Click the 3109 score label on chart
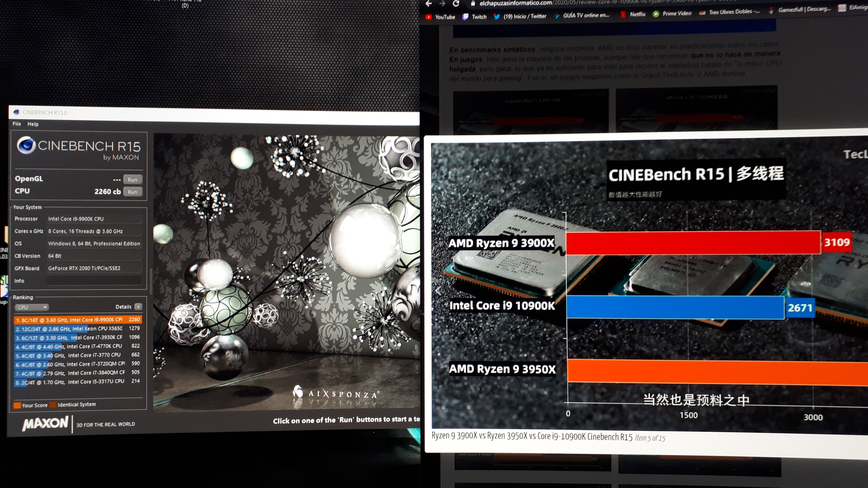 pyautogui.click(x=837, y=242)
